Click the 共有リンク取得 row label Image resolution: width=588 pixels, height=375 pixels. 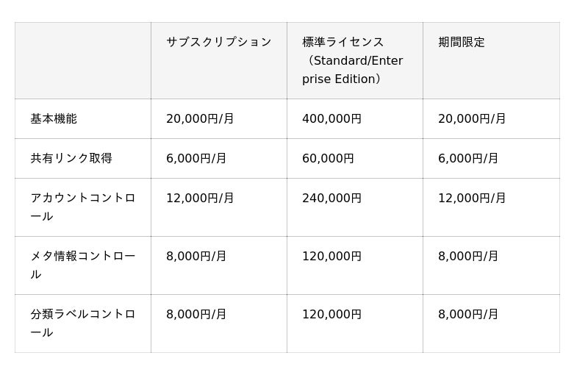tap(71, 159)
